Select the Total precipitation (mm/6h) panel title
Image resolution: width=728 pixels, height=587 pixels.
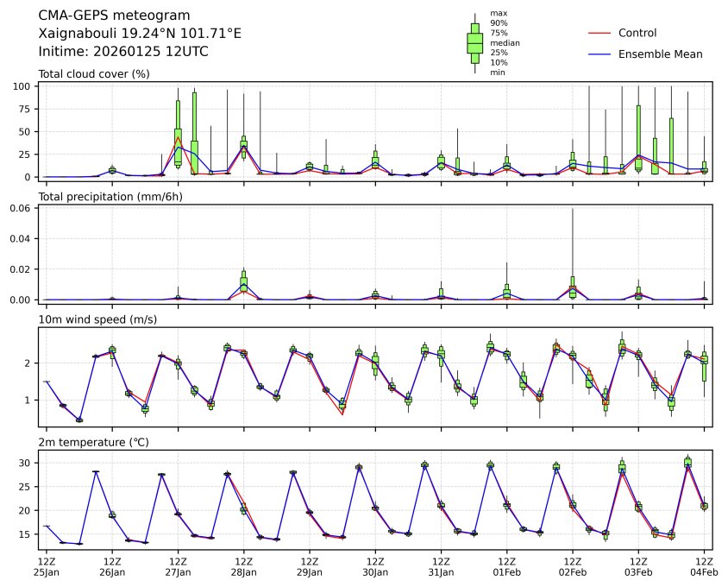point(112,197)
